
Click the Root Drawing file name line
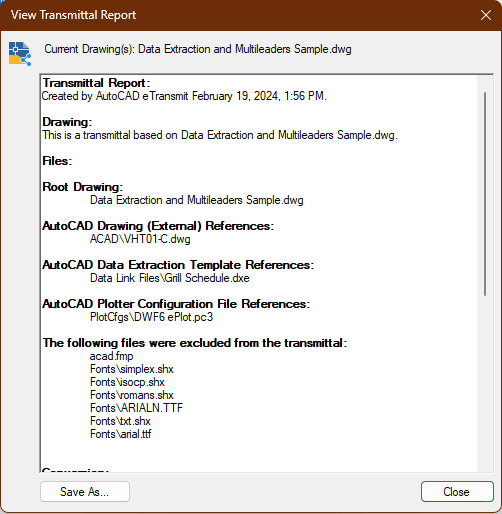coord(197,200)
